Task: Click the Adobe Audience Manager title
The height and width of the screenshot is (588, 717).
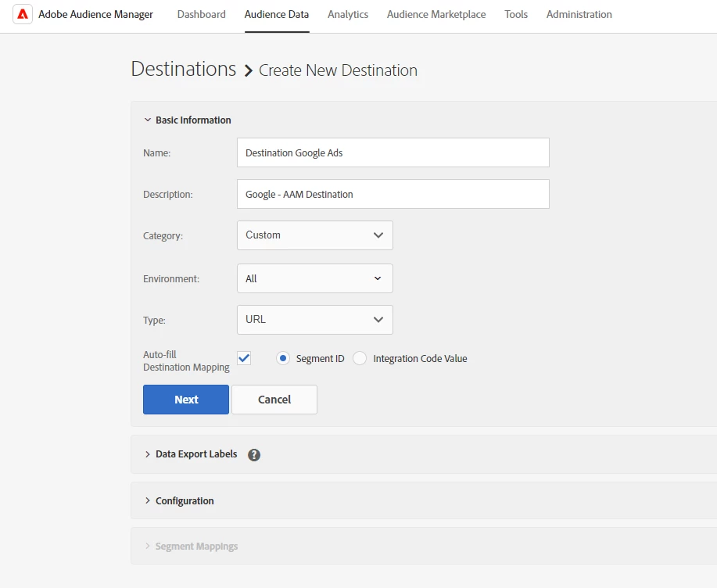Action: click(95, 14)
